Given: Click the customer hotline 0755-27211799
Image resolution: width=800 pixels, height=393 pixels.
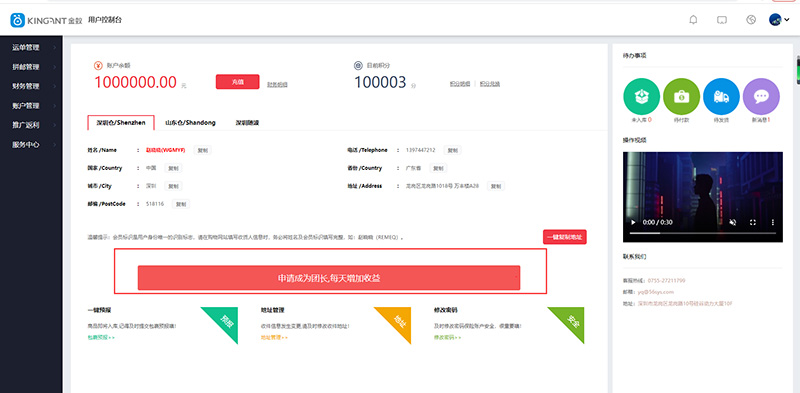Looking at the screenshot, I should tap(666, 281).
